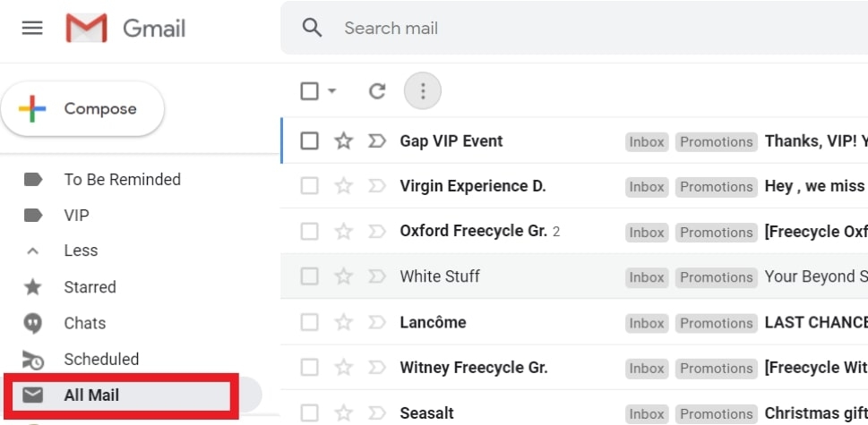The height and width of the screenshot is (425, 868).
Task: Open the To Be Reminded label
Action: [123, 180]
